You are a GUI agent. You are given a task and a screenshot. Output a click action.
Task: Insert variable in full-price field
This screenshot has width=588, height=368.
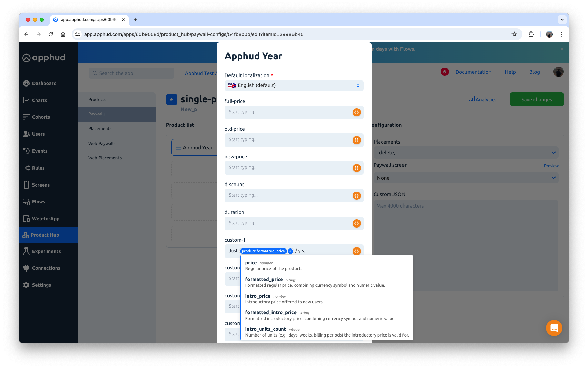tap(356, 112)
